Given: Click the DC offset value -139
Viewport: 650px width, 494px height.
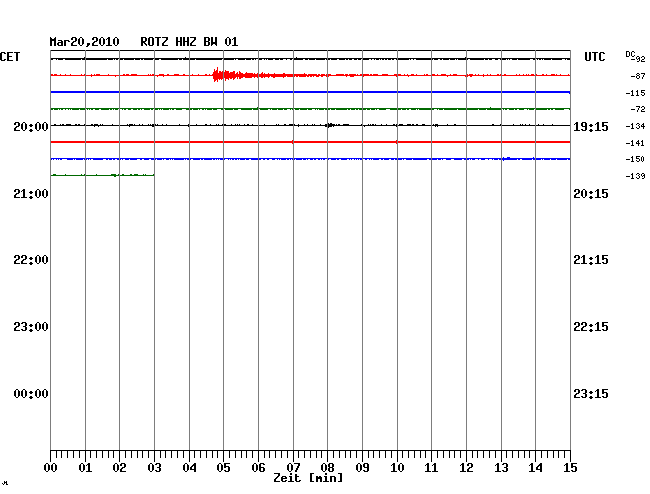Looking at the screenshot, I should [635, 176].
